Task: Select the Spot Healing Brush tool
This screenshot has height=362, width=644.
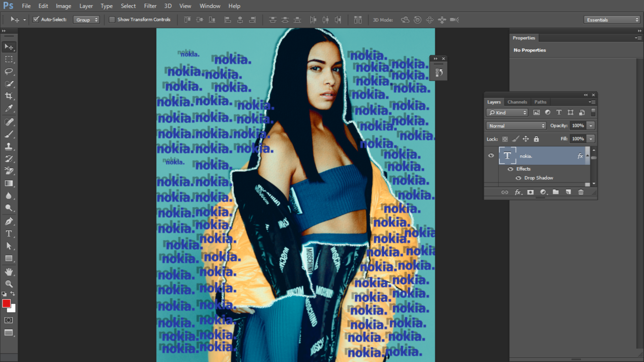Action: coord(9,122)
